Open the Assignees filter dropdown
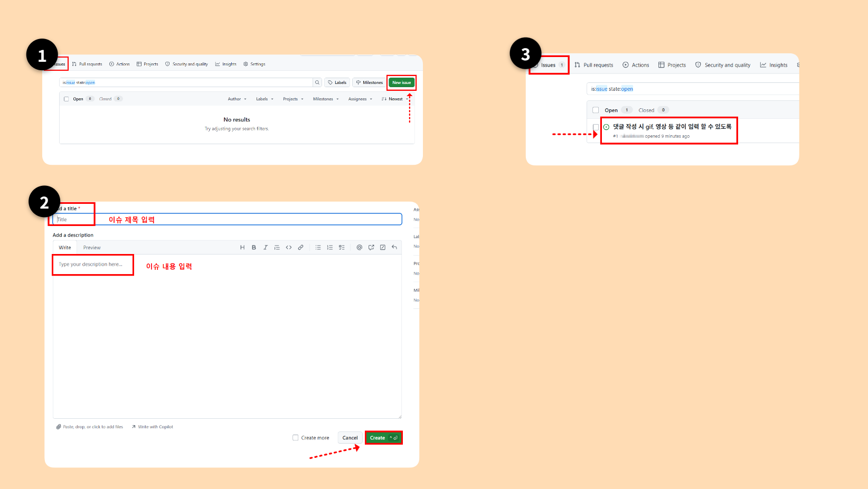868x489 pixels. coord(360,99)
